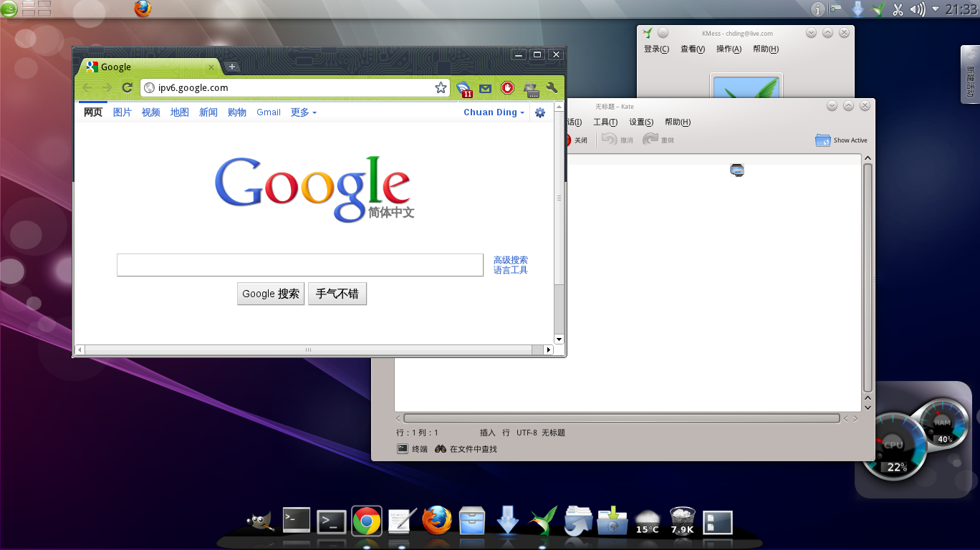This screenshot has width=980, height=550.
Task: Launch the white-framed terminal dock icon
Action: (297, 521)
